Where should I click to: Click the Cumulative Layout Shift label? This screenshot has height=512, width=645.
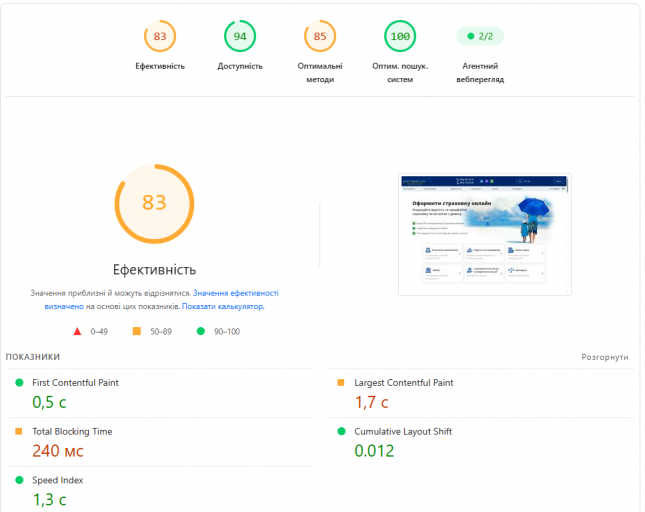point(403,431)
